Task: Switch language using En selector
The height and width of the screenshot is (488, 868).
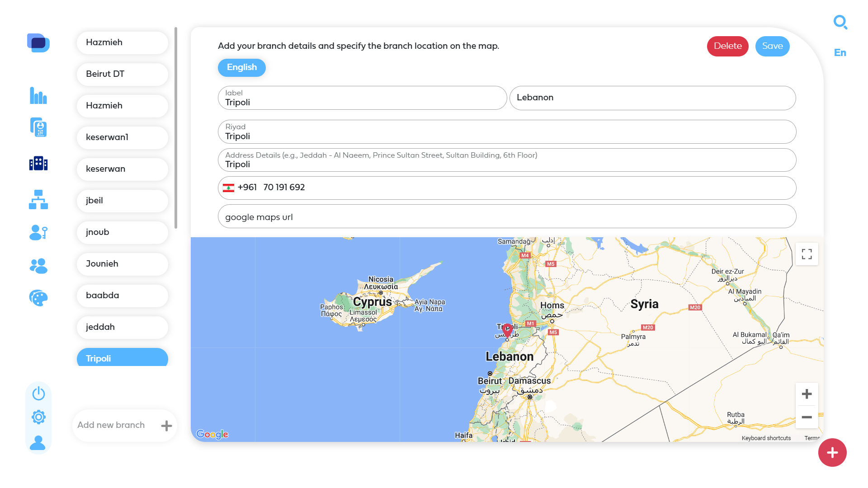Action: (x=840, y=53)
